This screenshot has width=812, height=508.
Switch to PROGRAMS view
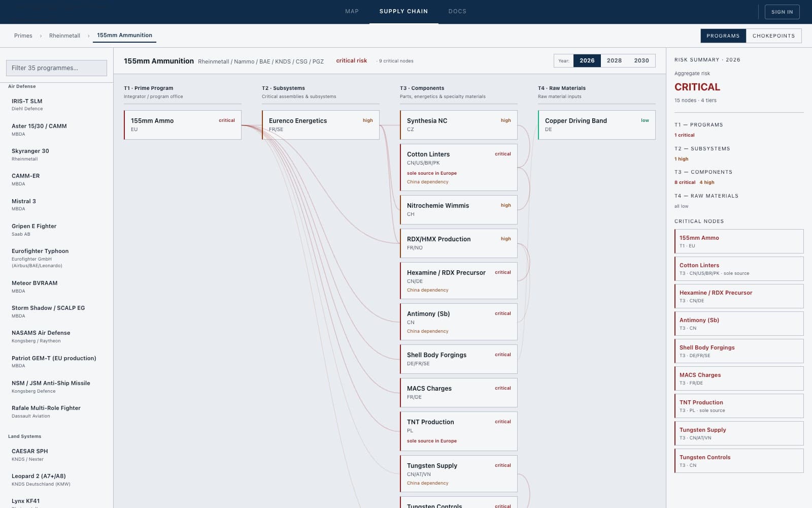click(x=723, y=36)
